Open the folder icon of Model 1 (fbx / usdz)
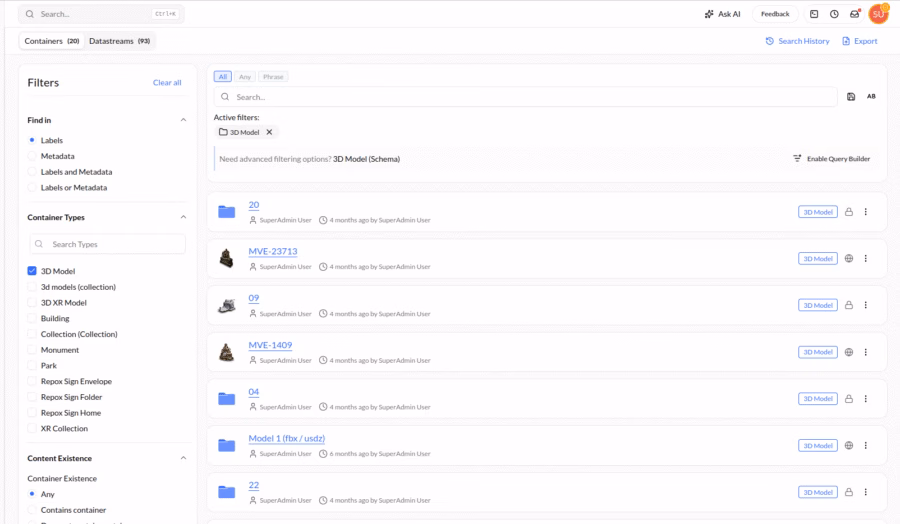 [227, 445]
